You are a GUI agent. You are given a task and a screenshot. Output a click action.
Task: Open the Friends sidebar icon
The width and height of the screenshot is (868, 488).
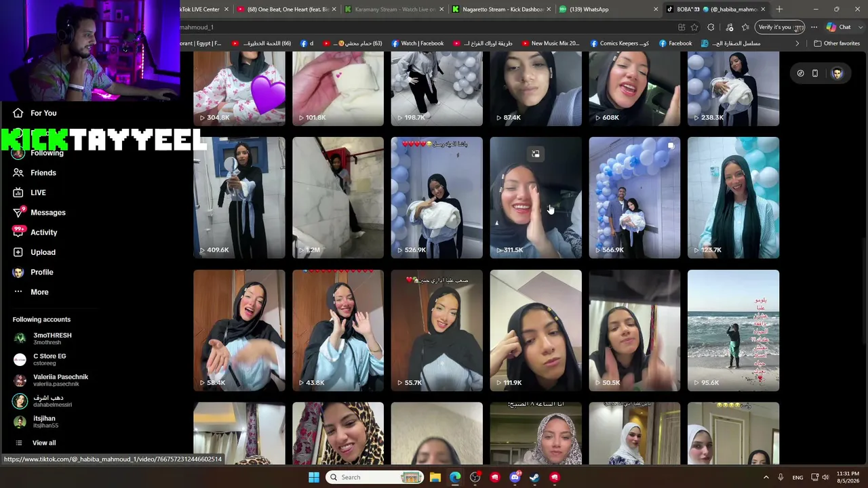click(x=18, y=173)
